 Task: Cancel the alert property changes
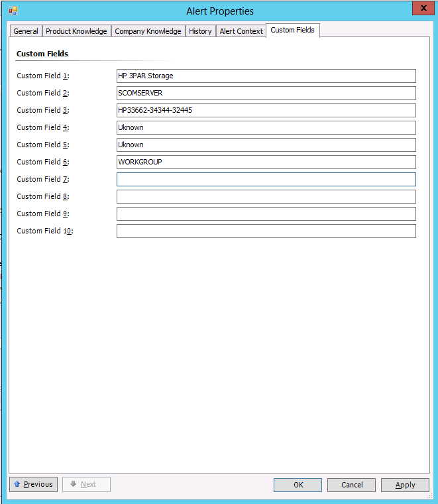coord(351,485)
